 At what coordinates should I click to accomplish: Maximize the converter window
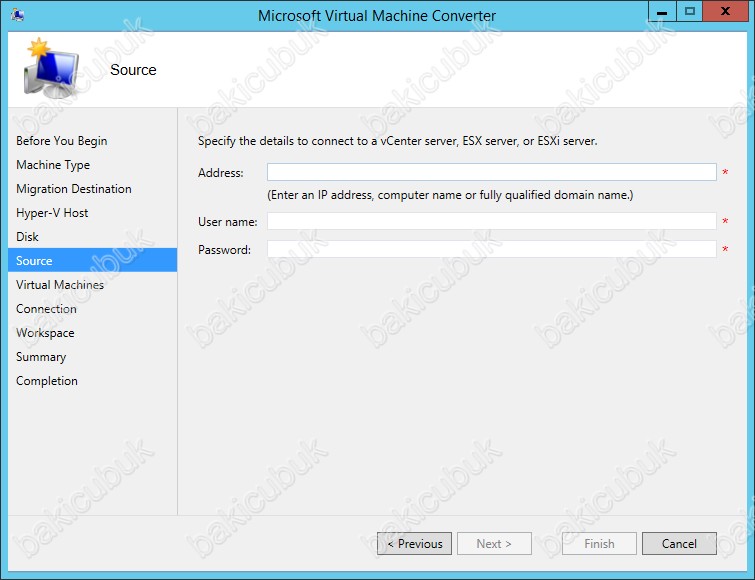click(x=690, y=12)
